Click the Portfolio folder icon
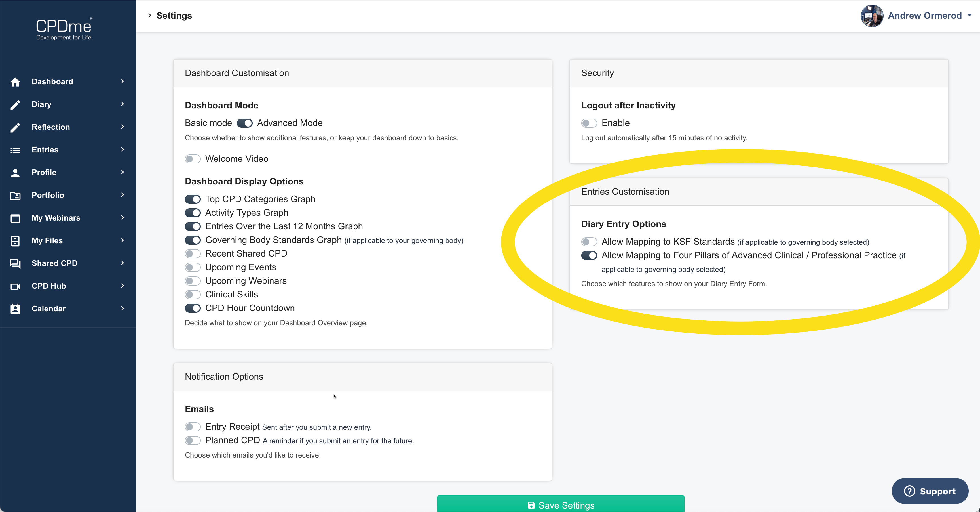980x512 pixels. coord(15,195)
